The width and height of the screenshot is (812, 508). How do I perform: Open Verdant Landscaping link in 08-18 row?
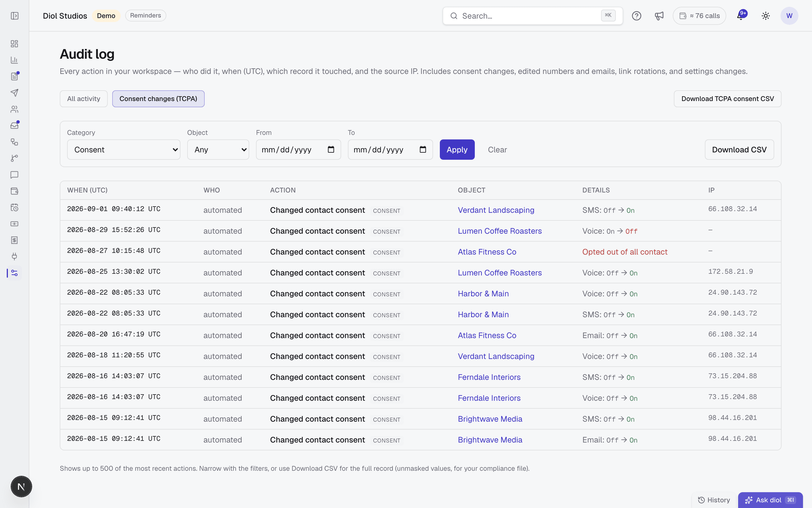tap(496, 356)
